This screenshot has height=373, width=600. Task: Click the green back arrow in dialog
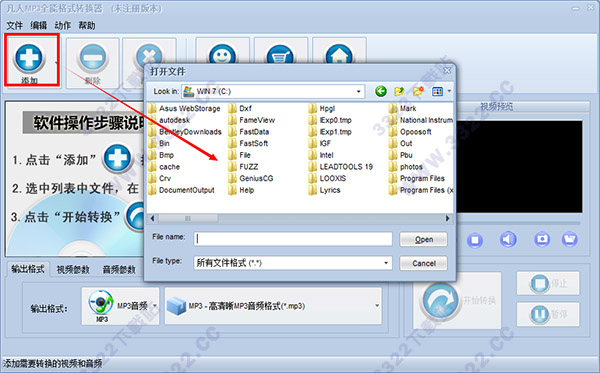(380, 91)
